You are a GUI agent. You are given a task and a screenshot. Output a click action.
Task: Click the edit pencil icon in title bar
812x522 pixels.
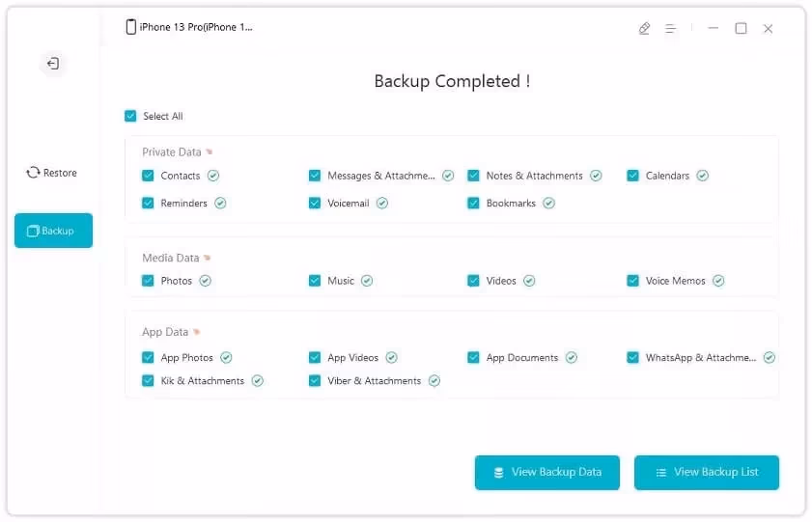pyautogui.click(x=645, y=28)
